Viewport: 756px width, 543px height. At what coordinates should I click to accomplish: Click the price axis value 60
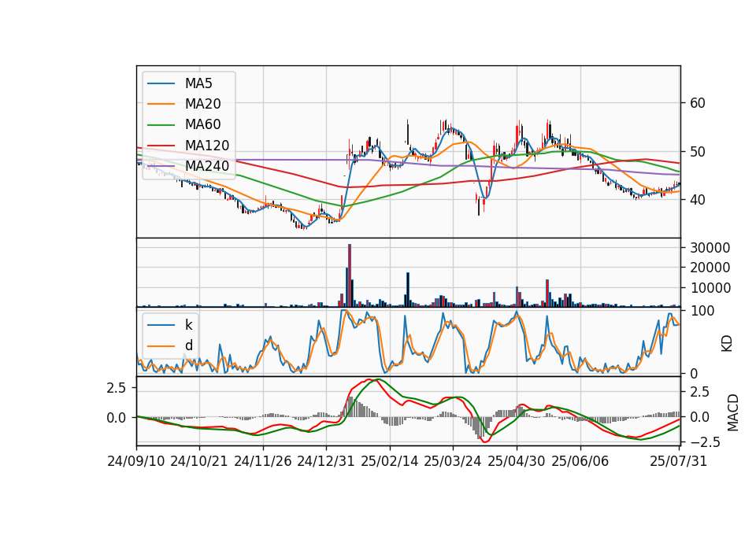pyautogui.click(x=697, y=103)
